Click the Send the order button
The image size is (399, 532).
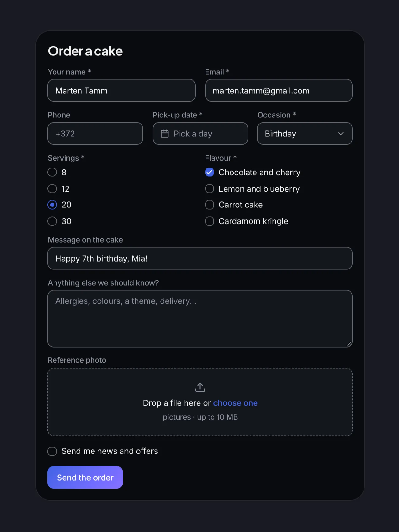pos(85,478)
